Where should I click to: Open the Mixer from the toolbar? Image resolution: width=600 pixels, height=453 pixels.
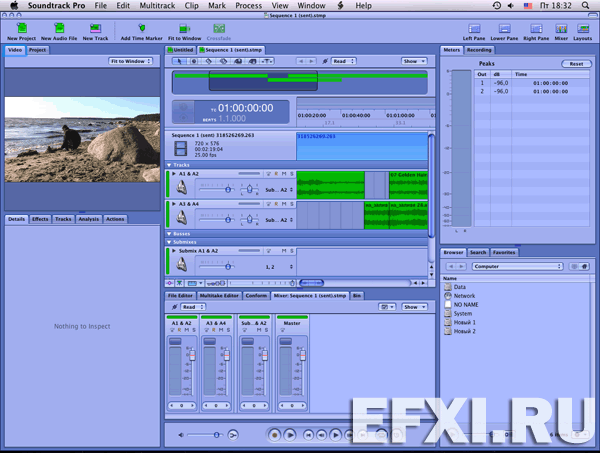click(x=561, y=29)
